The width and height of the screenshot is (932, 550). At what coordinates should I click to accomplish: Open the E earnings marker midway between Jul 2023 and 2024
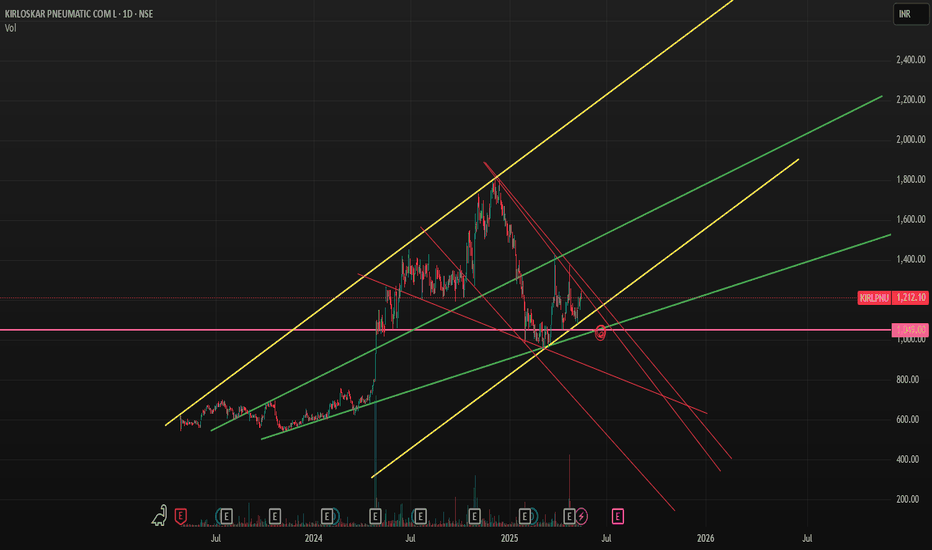tap(275, 516)
